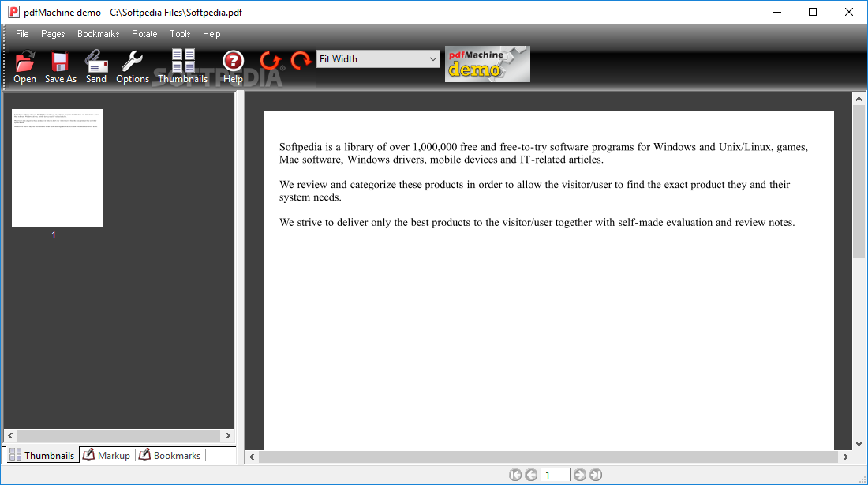
Task: Open the Tools menu
Action: pos(180,34)
